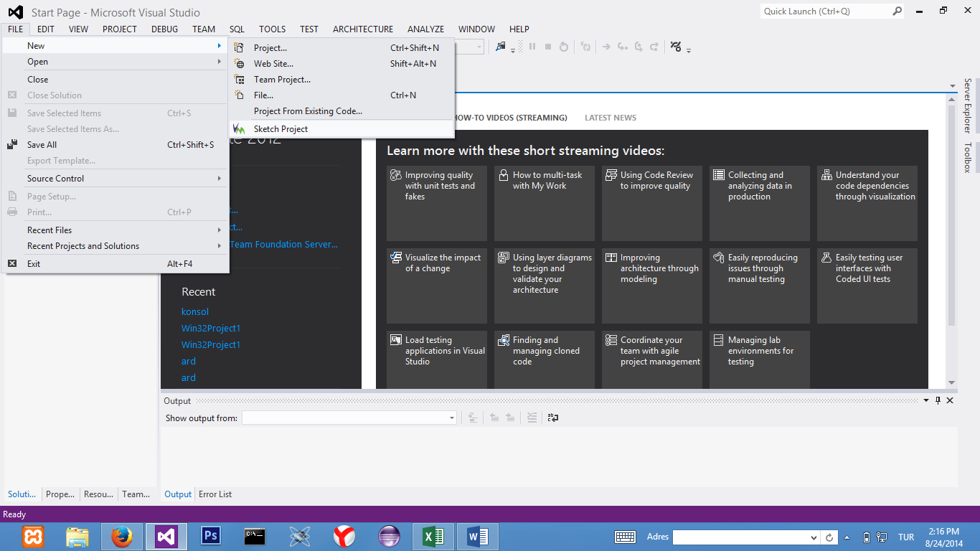Click the Sketch Project icon in New submenu
980x551 pixels.
point(240,129)
